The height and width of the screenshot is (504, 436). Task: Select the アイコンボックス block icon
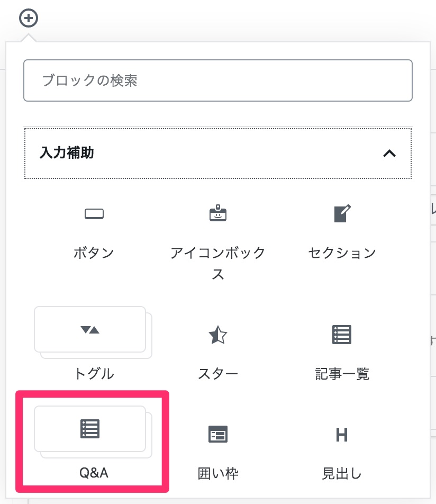(218, 213)
